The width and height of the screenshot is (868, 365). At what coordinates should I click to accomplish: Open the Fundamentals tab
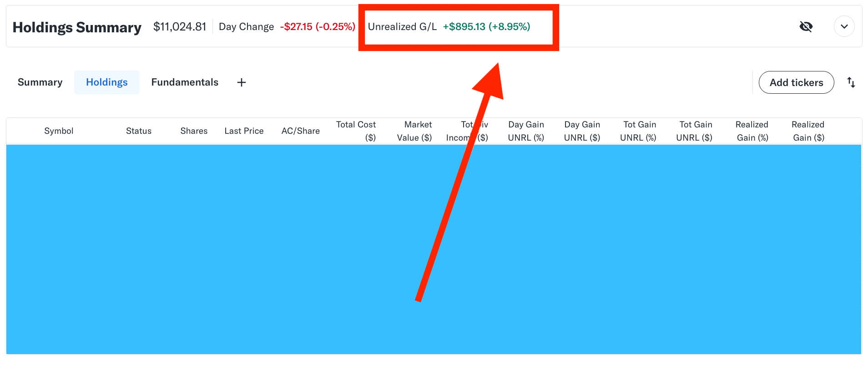point(185,82)
